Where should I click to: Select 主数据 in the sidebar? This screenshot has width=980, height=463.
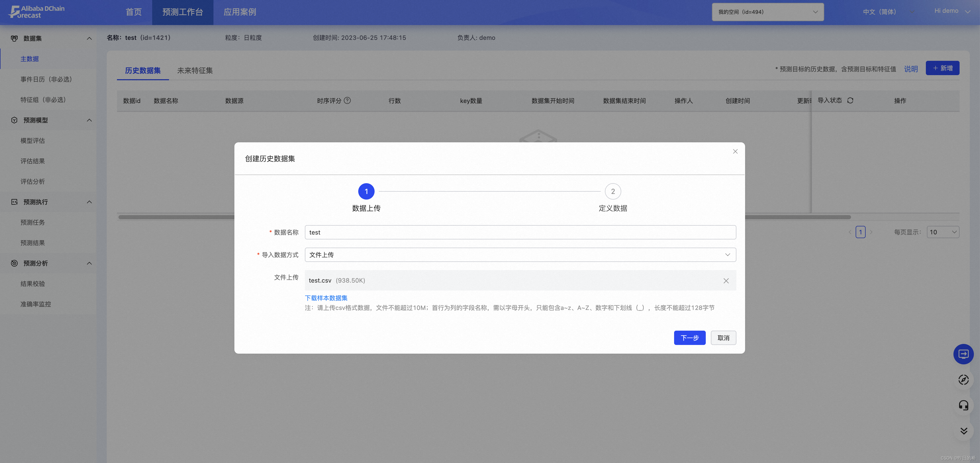30,59
